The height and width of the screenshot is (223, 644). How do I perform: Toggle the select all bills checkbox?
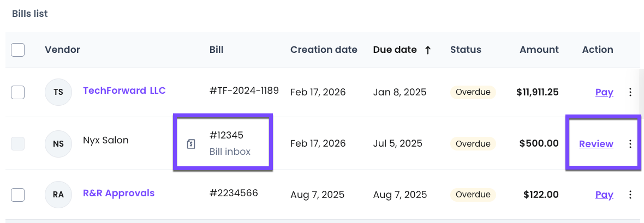(x=18, y=50)
